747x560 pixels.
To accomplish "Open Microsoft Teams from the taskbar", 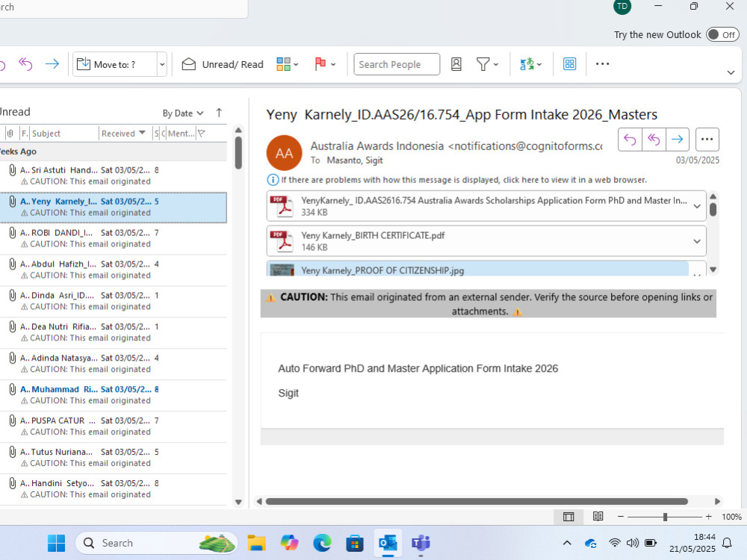I will [421, 543].
